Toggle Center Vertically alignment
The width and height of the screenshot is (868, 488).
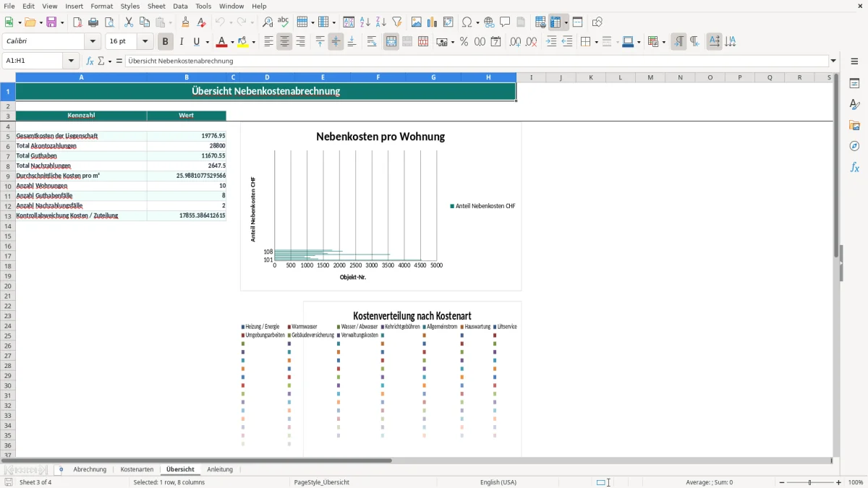click(x=336, y=42)
